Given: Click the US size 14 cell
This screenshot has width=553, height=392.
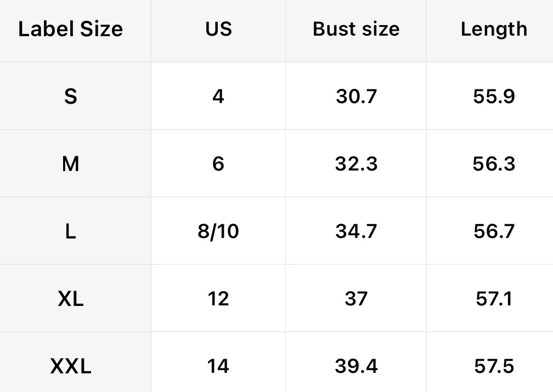Looking at the screenshot, I should coord(218,366).
